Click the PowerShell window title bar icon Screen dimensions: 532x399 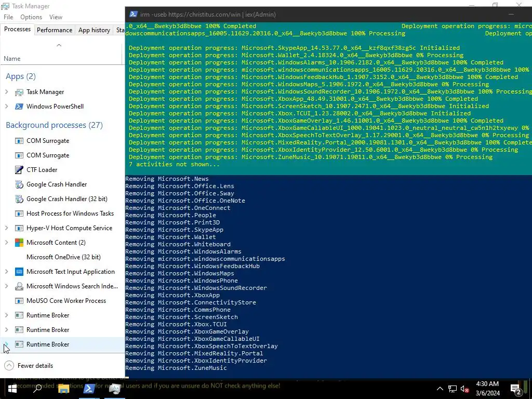click(134, 14)
